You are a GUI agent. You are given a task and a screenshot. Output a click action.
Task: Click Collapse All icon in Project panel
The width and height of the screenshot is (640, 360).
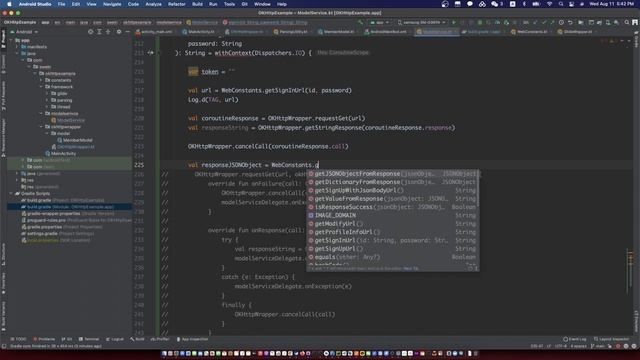pyautogui.click(x=108, y=31)
